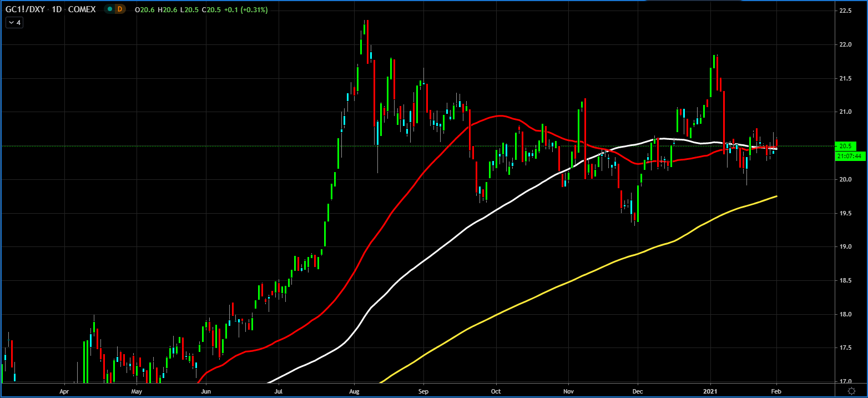Click the 22.0 price scale label
868x398 pixels.
[x=845, y=44]
